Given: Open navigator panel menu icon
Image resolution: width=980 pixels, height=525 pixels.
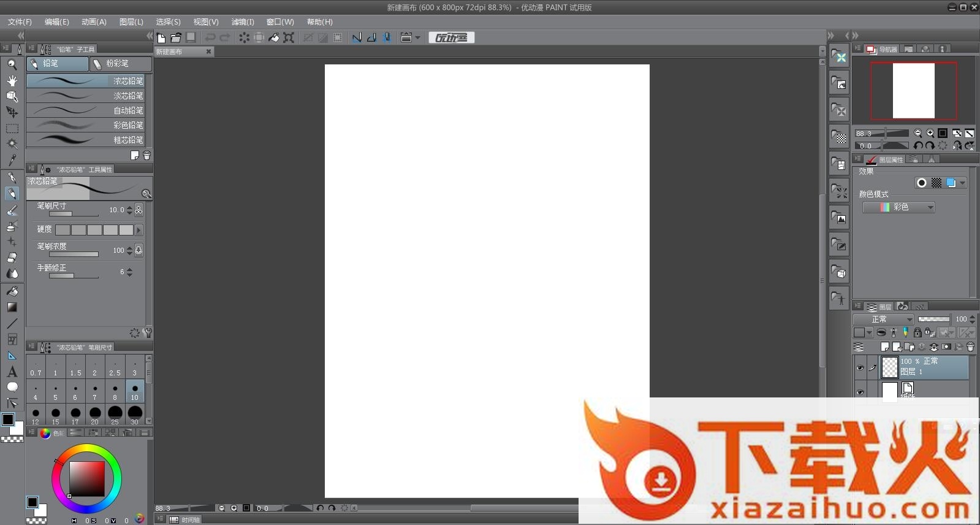Looking at the screenshot, I should [857, 48].
